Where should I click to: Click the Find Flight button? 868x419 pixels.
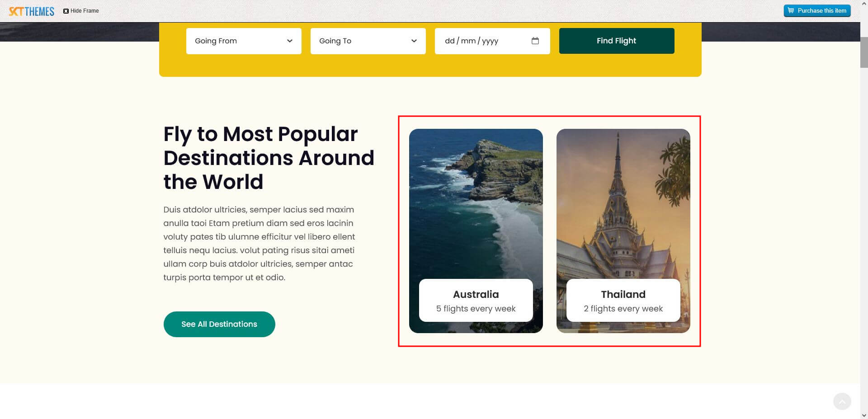coord(617,41)
